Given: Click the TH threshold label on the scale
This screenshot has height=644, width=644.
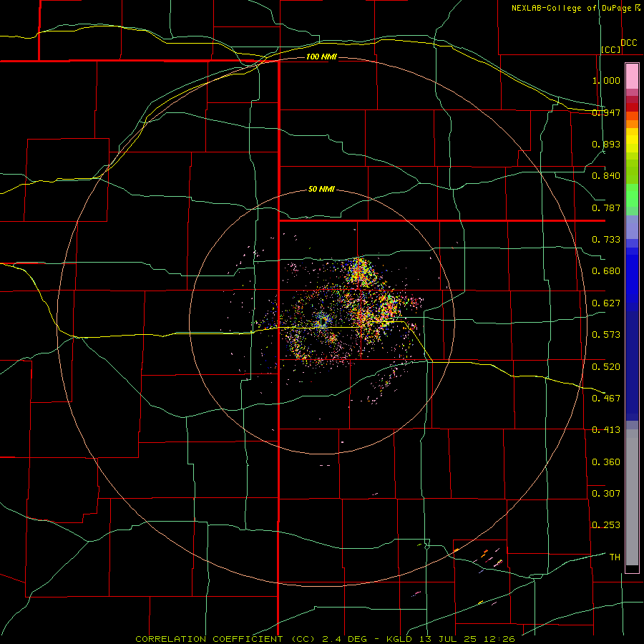Looking at the screenshot, I should pos(615,557).
